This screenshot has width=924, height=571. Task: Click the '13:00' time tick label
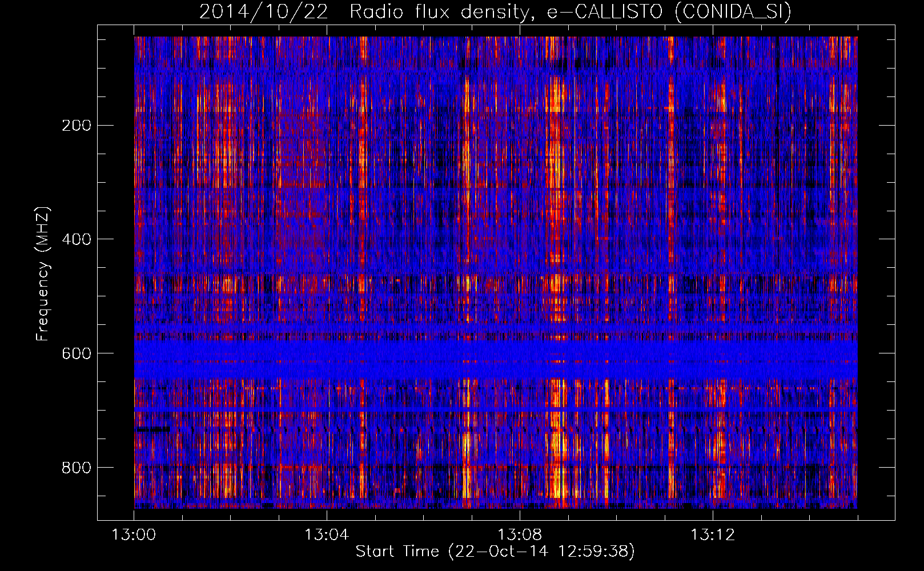tap(134, 535)
